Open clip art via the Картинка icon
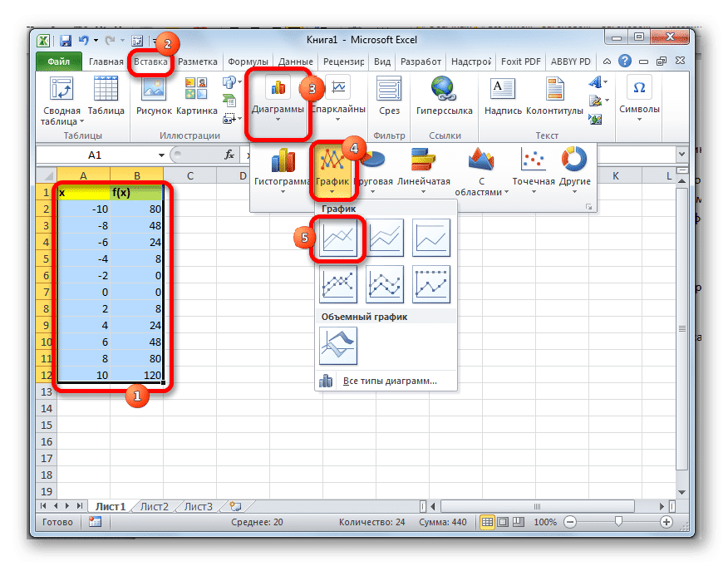The height and width of the screenshot is (566, 728). 196,88
